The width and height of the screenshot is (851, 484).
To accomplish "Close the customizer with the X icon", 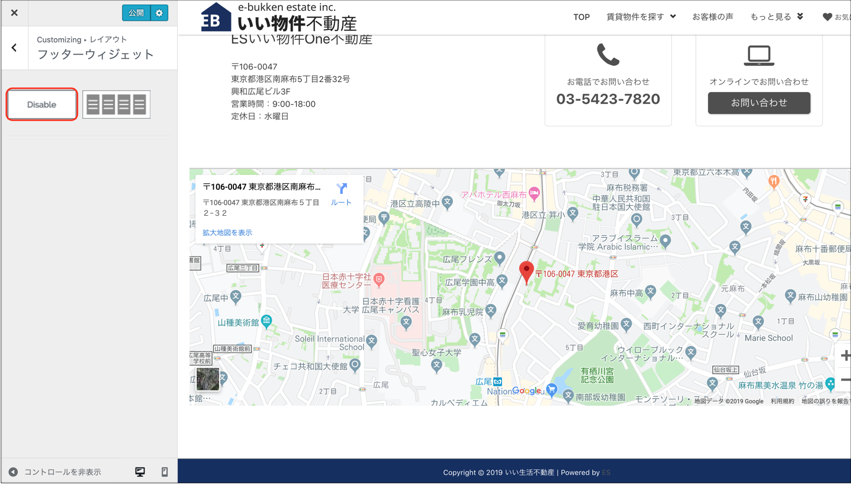I will [14, 13].
